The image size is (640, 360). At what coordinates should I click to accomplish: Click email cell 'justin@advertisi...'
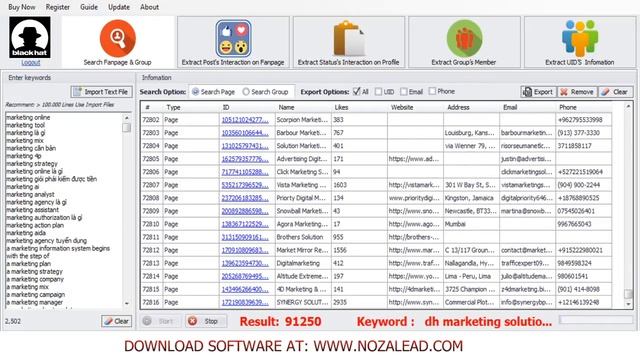coord(527,159)
